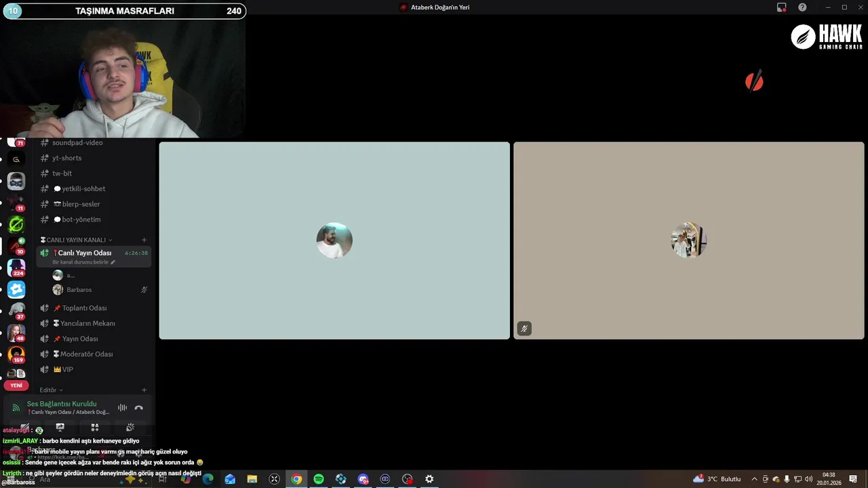Switch to Chrome in taskbar
Viewport: 868px width, 488px height.
[296, 479]
